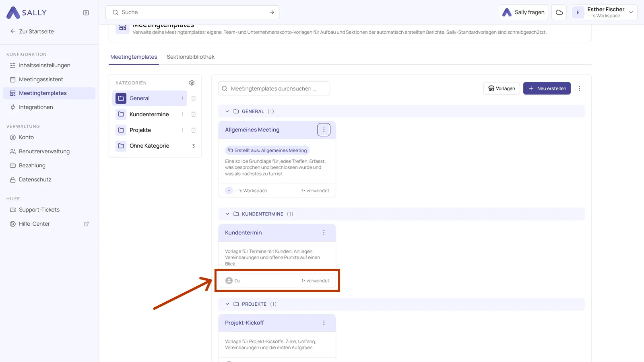Click Neu erstellen button
Viewport: 644px width, 362px height.
coord(547,88)
